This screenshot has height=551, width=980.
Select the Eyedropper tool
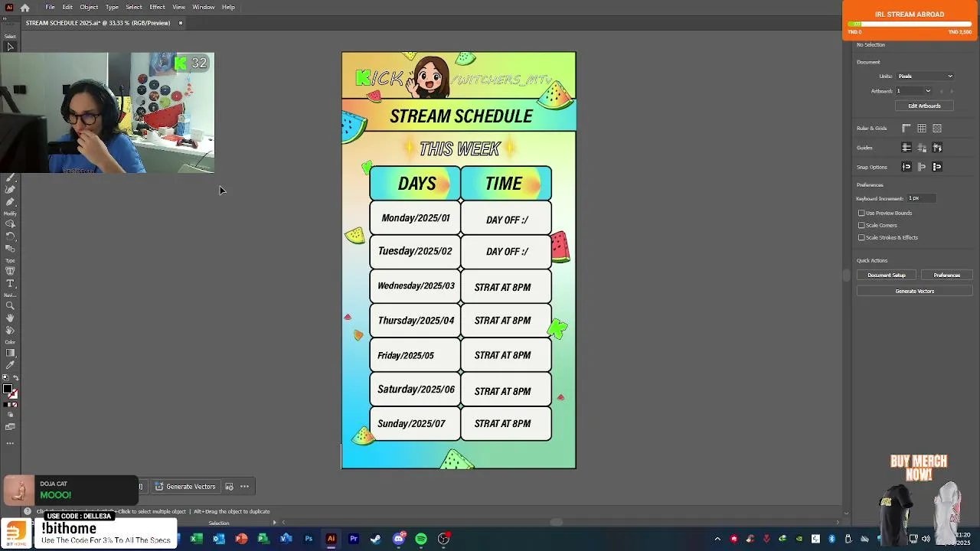tap(10, 365)
